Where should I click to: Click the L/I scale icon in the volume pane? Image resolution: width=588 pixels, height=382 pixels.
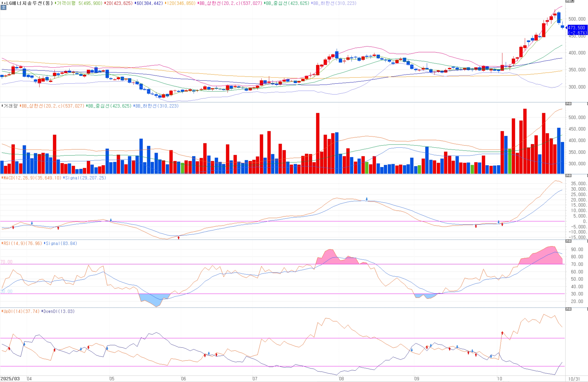tap(568, 104)
